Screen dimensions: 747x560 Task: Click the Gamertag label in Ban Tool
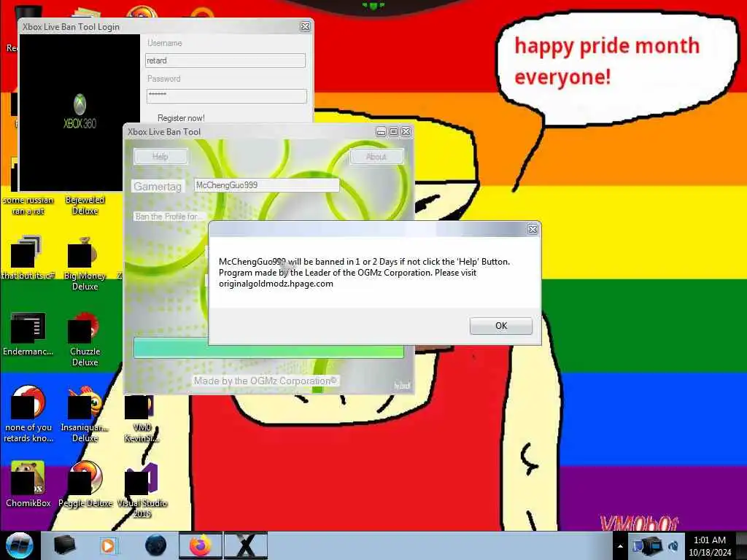click(158, 186)
